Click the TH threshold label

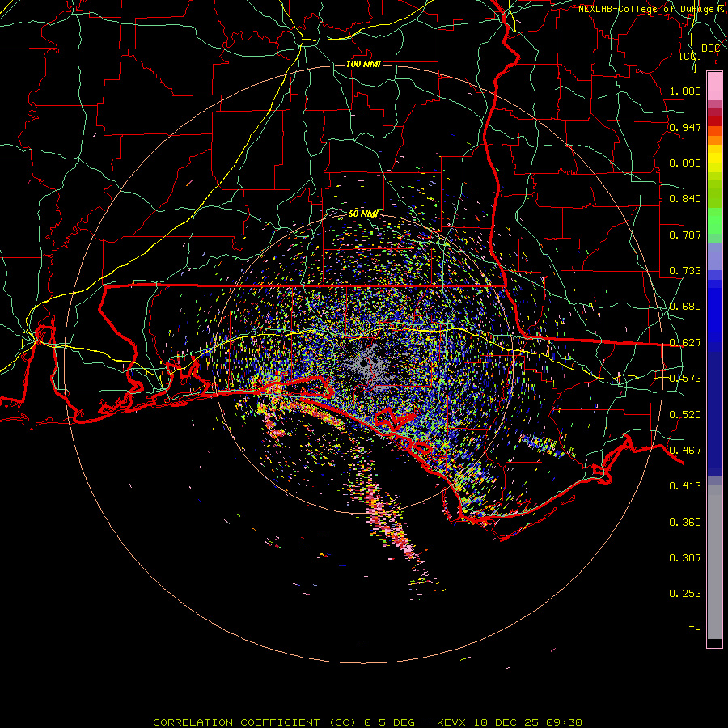coord(695,630)
